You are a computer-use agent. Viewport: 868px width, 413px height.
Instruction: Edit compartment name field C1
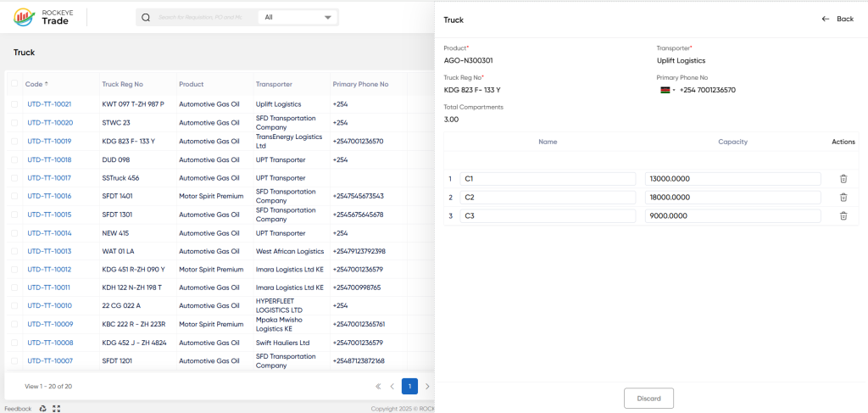[548, 179]
